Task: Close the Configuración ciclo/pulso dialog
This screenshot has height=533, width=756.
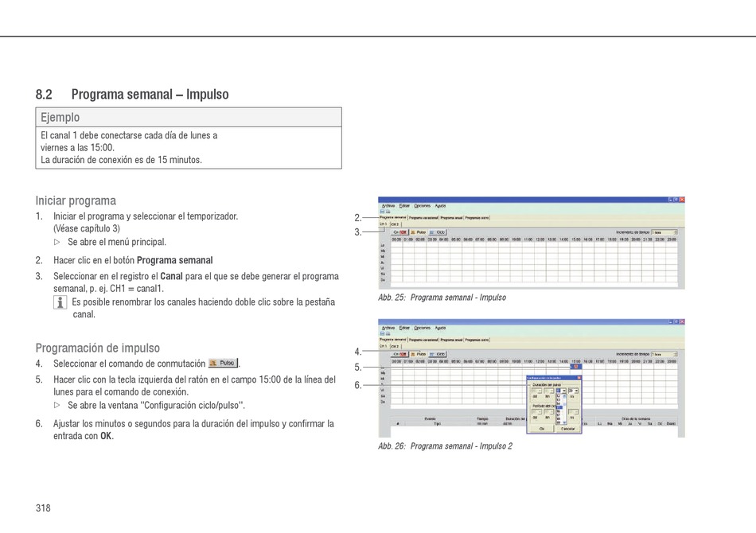Action: tap(579, 377)
